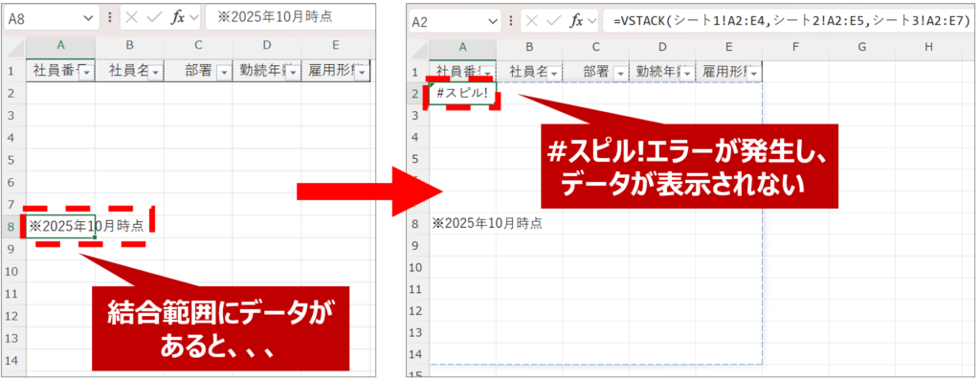Open 社員番号 filter dropdown in left sheet
980x381 pixels.
(x=86, y=73)
